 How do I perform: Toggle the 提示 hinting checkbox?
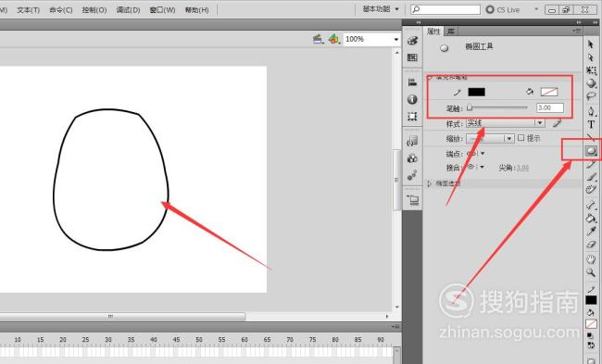pyautogui.click(x=521, y=137)
